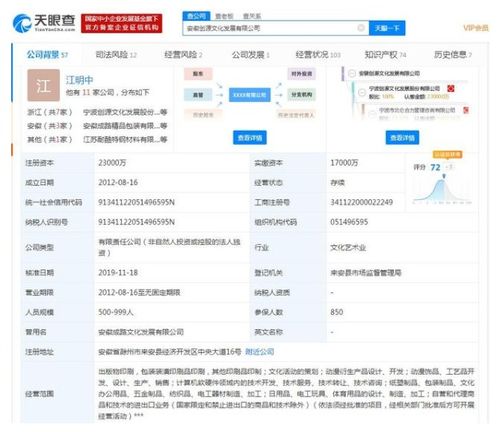Select the 登记机关 value 来安县市场监督管理局
Image resolution: width=500 pixels, height=432 pixels.
tap(366, 273)
